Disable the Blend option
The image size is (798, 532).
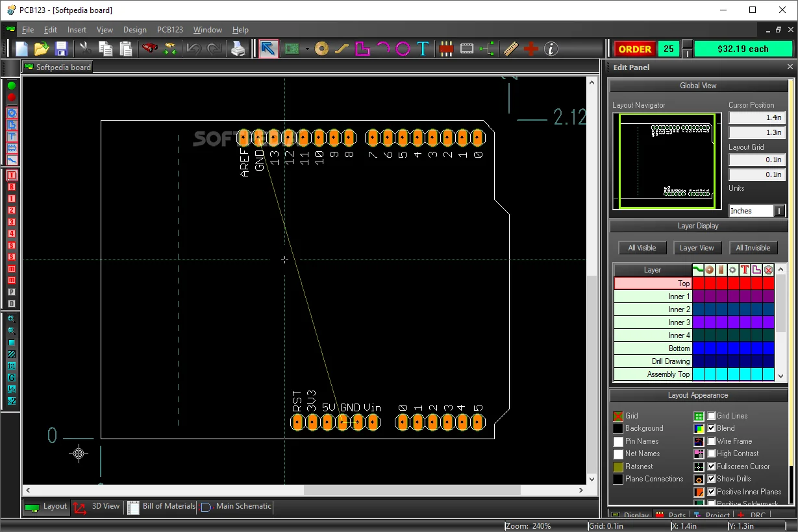tap(711, 428)
